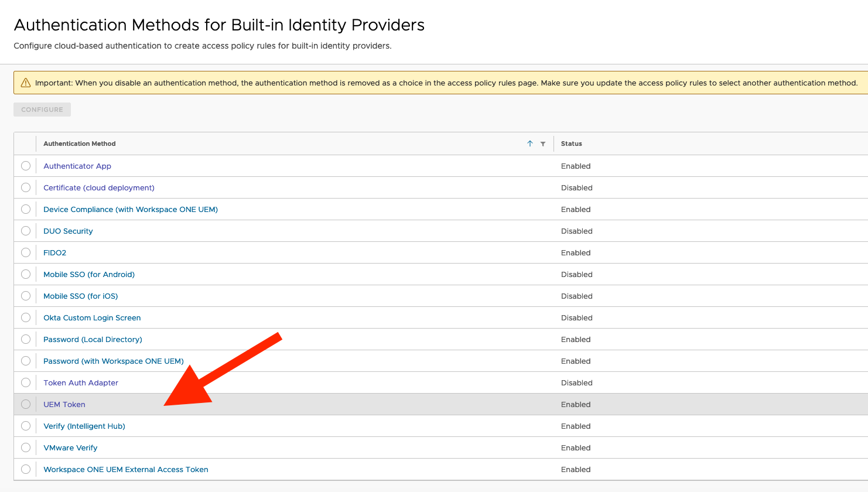This screenshot has width=868, height=492.
Task: Click the Disabled status for Mobile SSO (for Android)
Action: (x=577, y=275)
